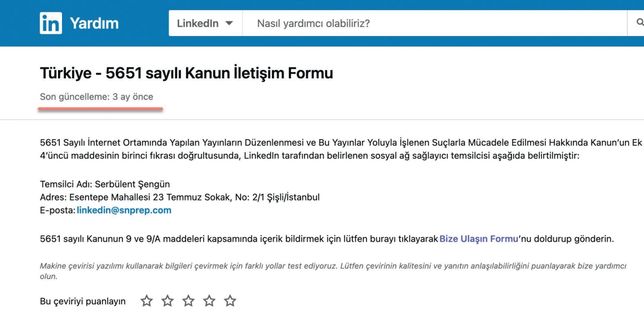Open the Yardım help home link
Image resolution: width=644 pixels, height=333 pixels.
[94, 24]
